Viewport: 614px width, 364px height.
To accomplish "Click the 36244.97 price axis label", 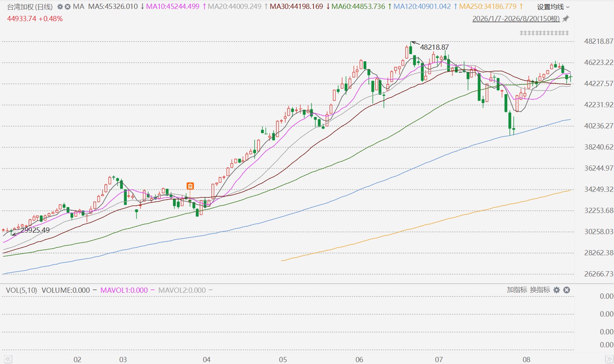I will (599, 168).
